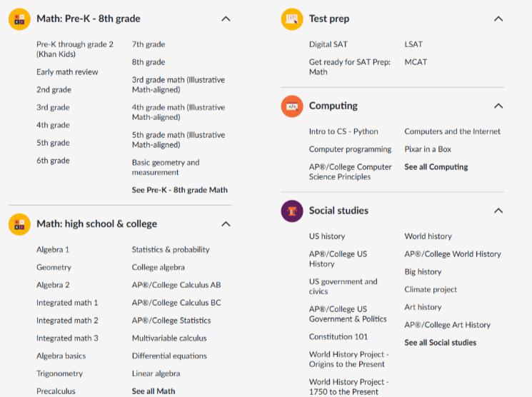This screenshot has height=397, width=532.
Task: Select 2nd grade math
Action: click(x=54, y=90)
